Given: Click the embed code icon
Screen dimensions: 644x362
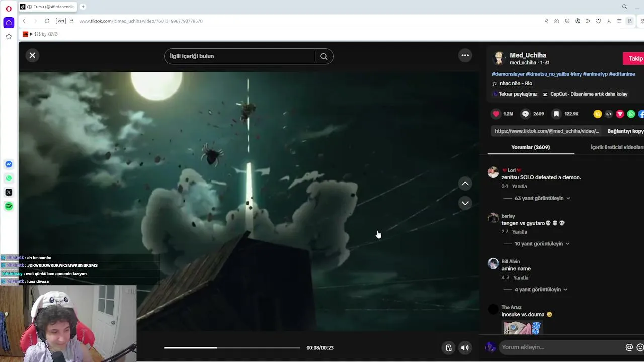Looking at the screenshot, I should tap(609, 114).
